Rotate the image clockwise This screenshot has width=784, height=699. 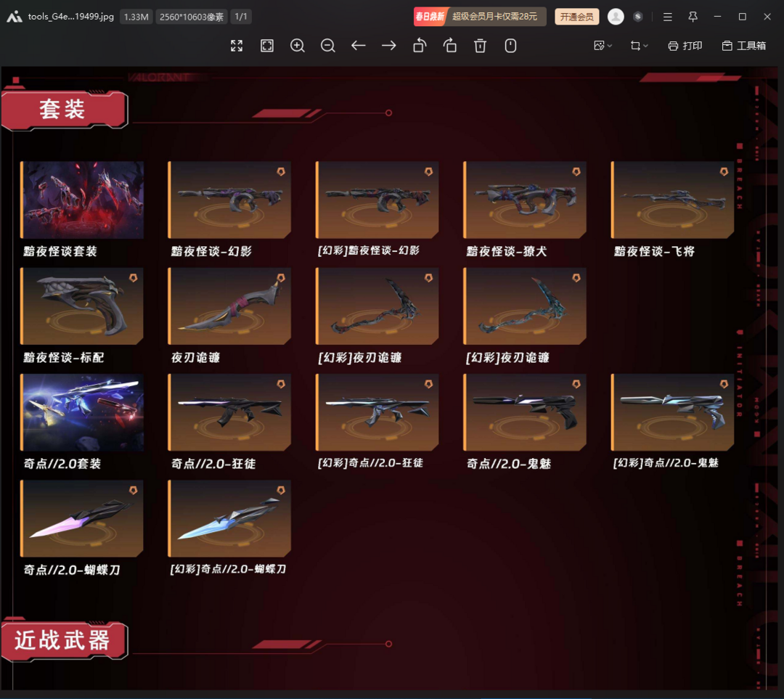tap(450, 46)
